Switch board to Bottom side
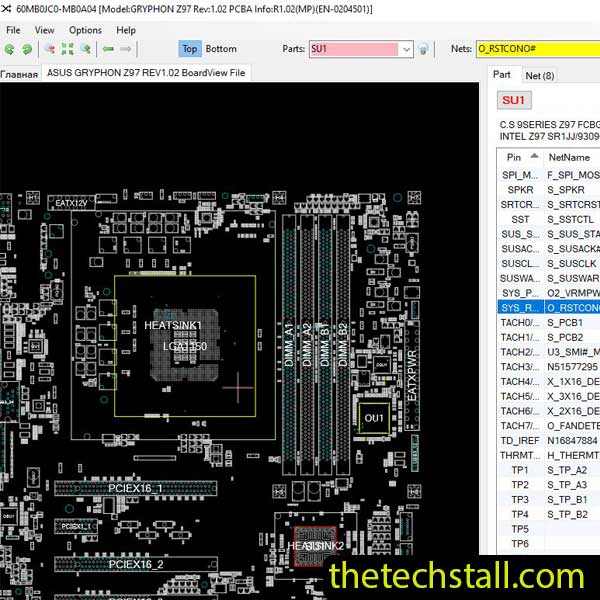 (221, 49)
